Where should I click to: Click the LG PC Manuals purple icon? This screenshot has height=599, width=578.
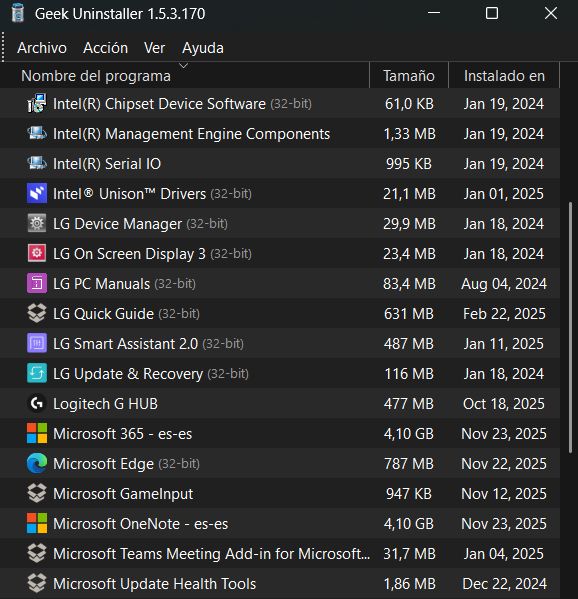point(37,283)
